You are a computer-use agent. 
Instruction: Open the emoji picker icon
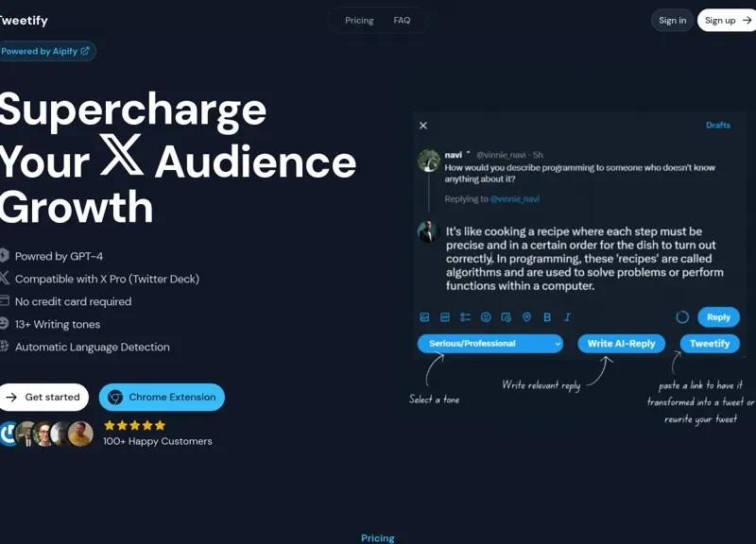point(486,317)
